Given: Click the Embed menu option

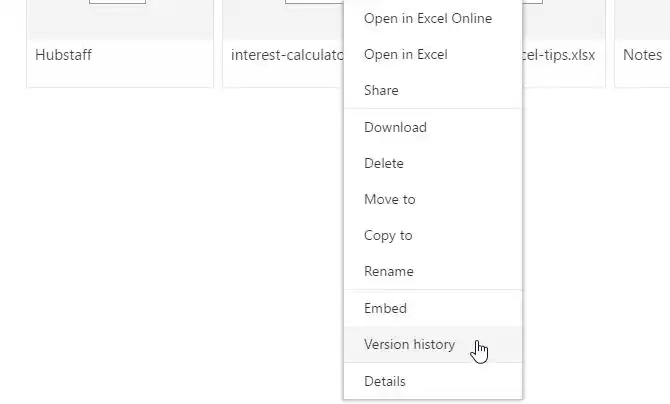Looking at the screenshot, I should 385,308.
